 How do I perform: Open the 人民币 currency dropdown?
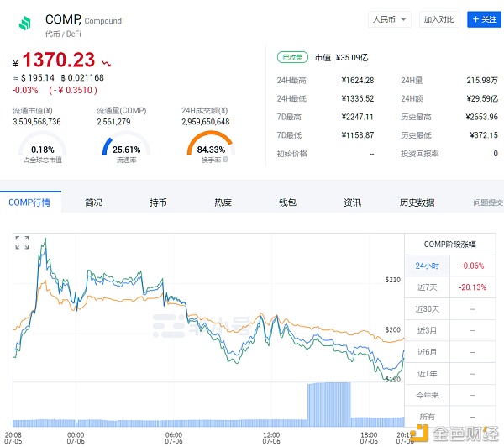coord(390,19)
